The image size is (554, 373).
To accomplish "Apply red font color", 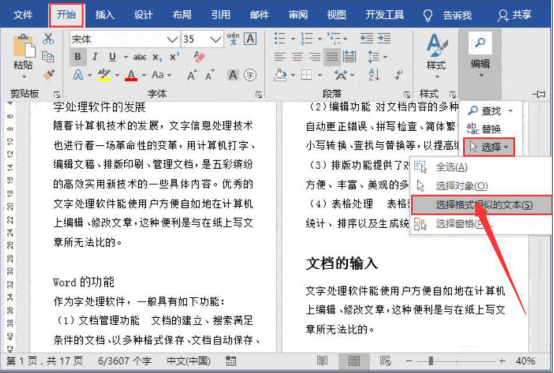I will (131, 75).
